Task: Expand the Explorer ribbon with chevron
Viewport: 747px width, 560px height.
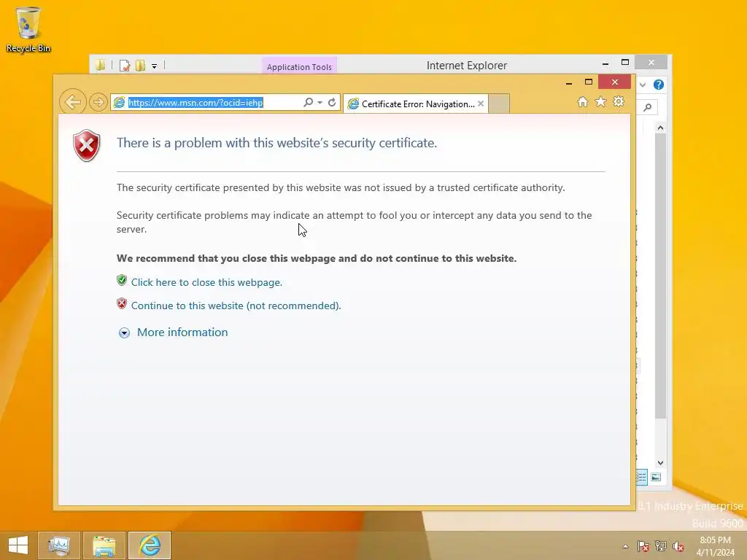Action: (643, 85)
